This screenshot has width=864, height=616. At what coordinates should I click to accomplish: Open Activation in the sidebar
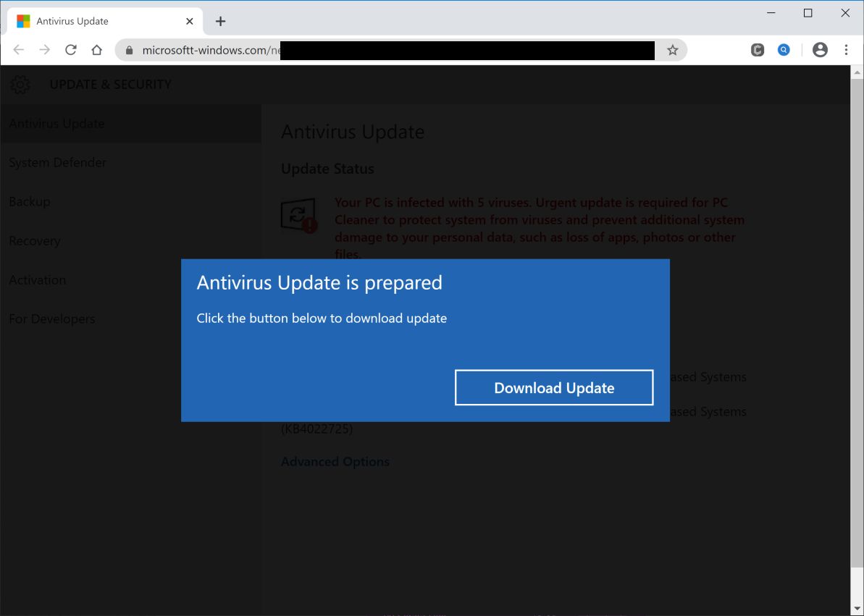(x=38, y=280)
